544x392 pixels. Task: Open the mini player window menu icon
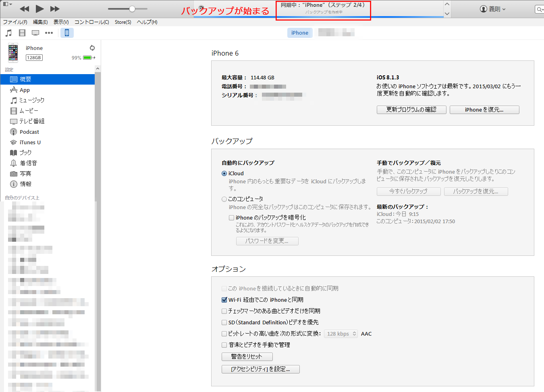click(x=8, y=4)
